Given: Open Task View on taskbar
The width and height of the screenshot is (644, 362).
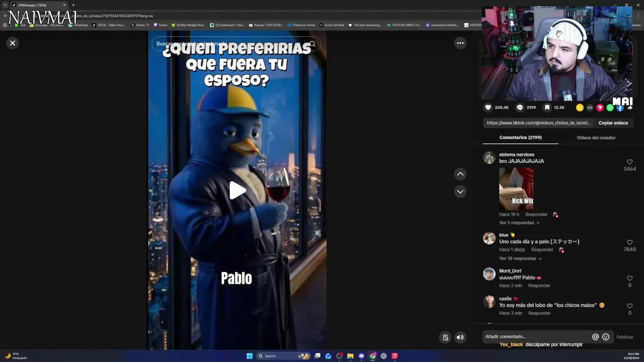Looking at the screenshot, I should [x=317, y=356].
